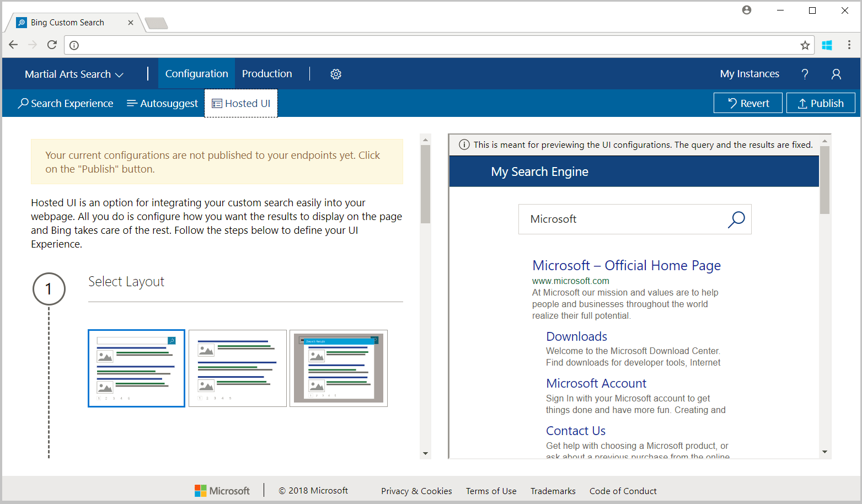This screenshot has height=504, width=862.
Task: Open My Instances
Action: pos(749,73)
